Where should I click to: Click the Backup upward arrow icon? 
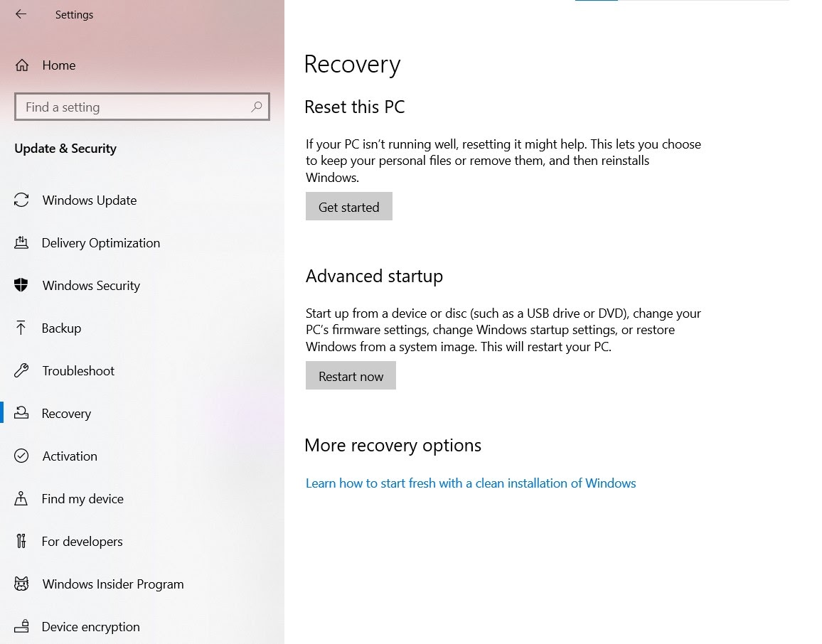[x=21, y=328]
